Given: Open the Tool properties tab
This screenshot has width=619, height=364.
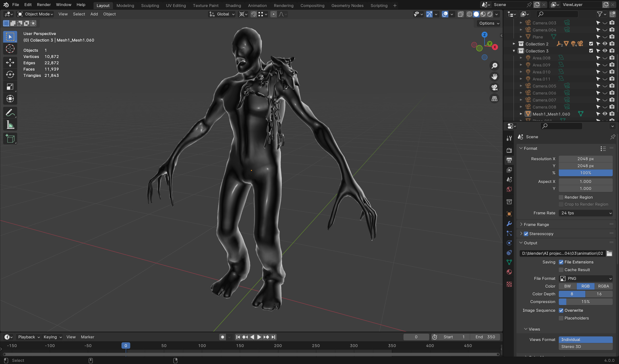Looking at the screenshot, I should (x=509, y=138).
